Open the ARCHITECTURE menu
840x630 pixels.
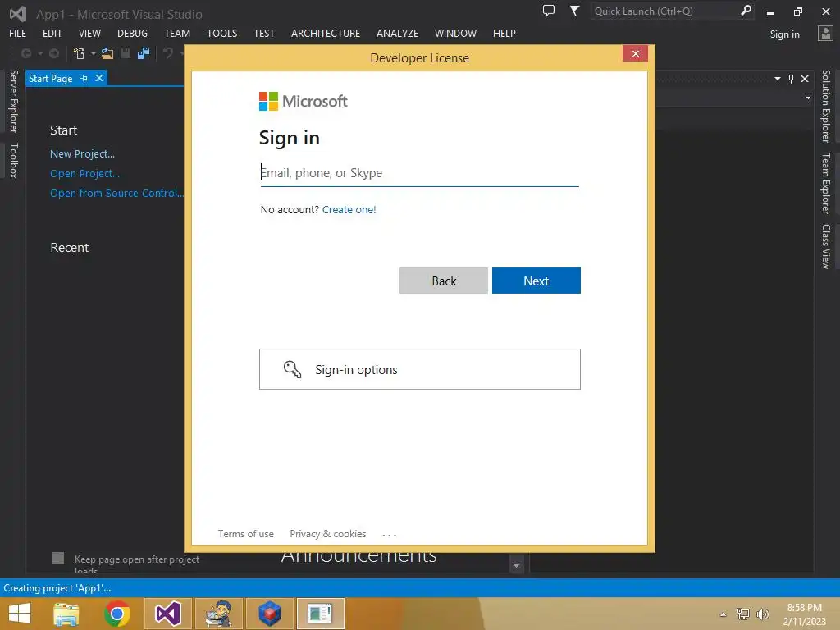[326, 33]
